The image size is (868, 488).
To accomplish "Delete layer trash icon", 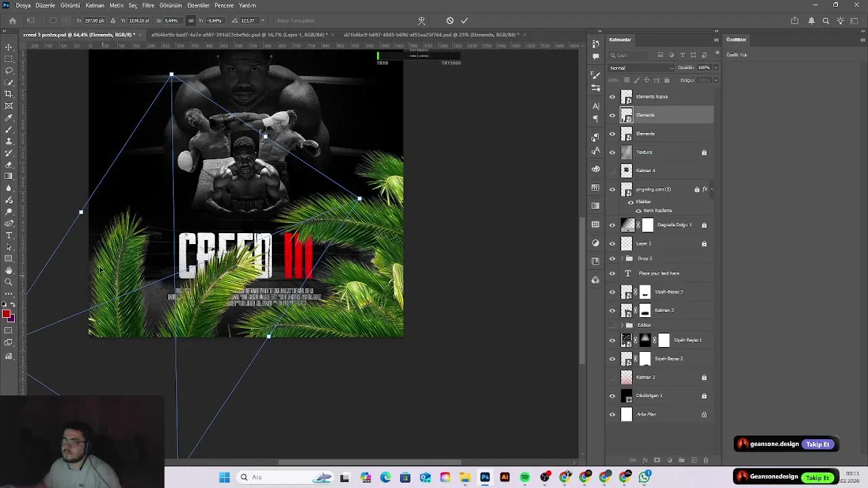I will (x=705, y=460).
